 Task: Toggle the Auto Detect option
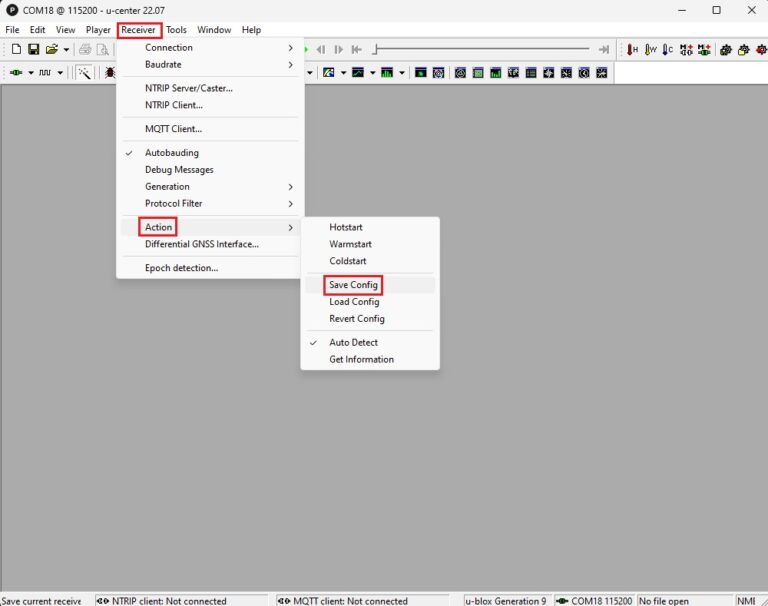click(354, 342)
